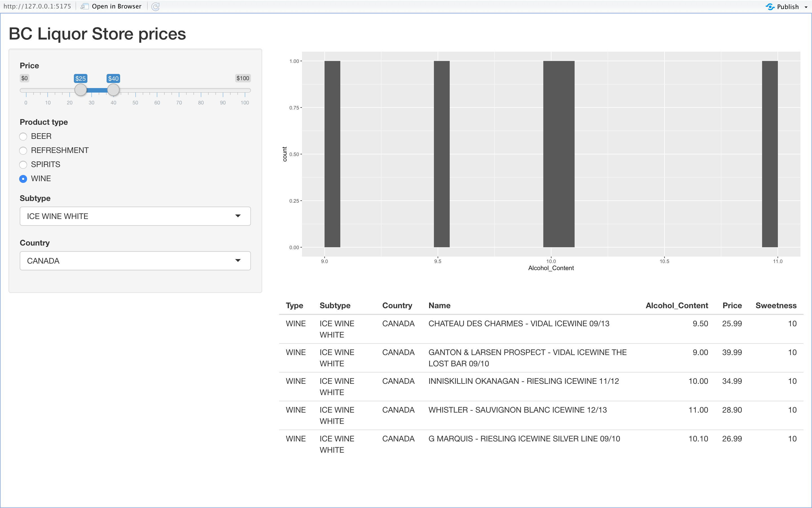Click the $100 maximum price label

[242, 78]
